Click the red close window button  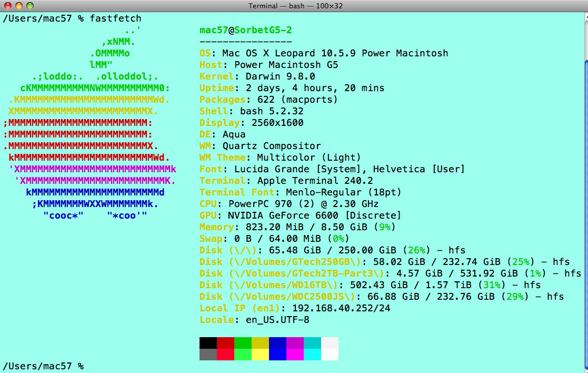pos(7,6)
